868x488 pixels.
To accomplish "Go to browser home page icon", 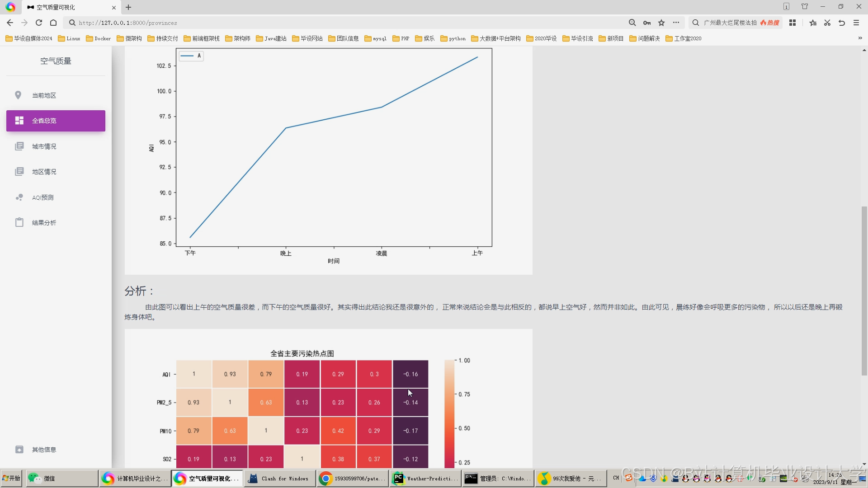I will (x=53, y=23).
